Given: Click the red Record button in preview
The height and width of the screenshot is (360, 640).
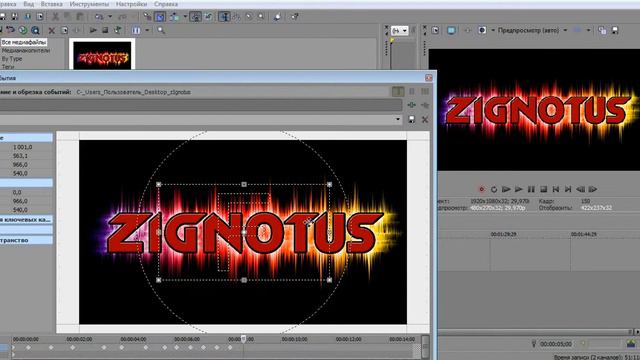Looking at the screenshot, I should pos(482,189).
